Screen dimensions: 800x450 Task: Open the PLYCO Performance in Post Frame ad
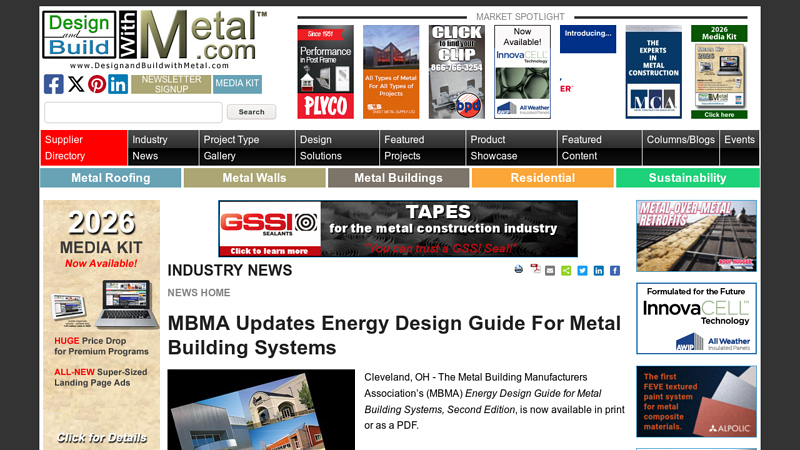coord(326,72)
